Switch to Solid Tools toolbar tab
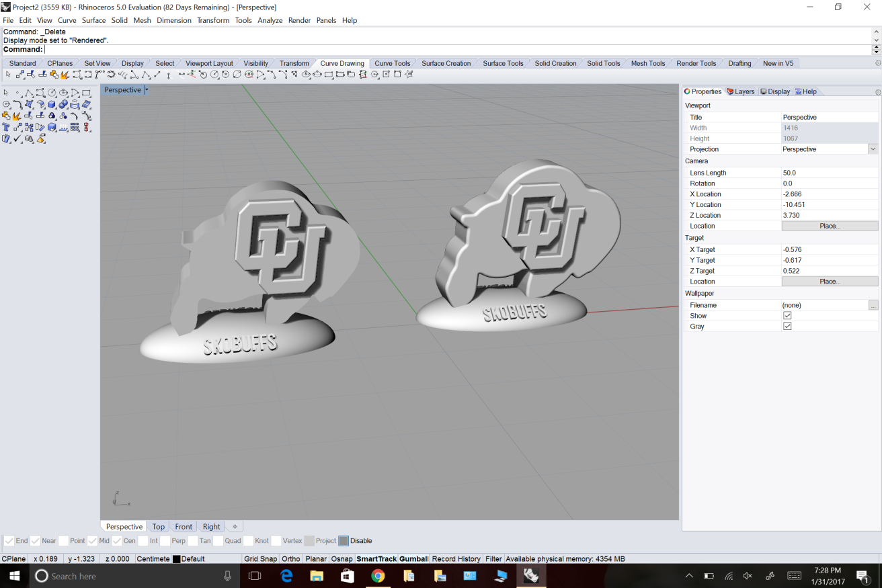This screenshot has width=882, height=588. click(604, 63)
